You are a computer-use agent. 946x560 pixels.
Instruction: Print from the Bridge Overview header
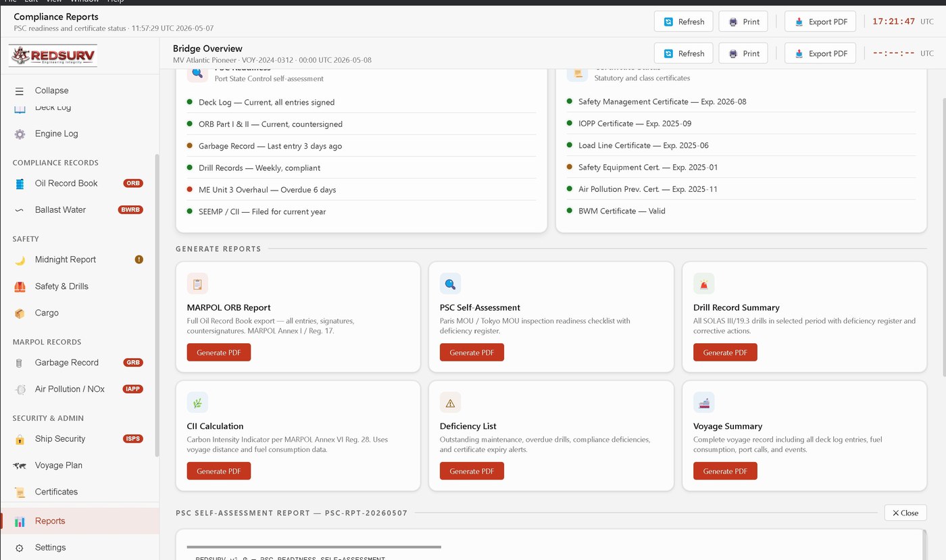(743, 53)
